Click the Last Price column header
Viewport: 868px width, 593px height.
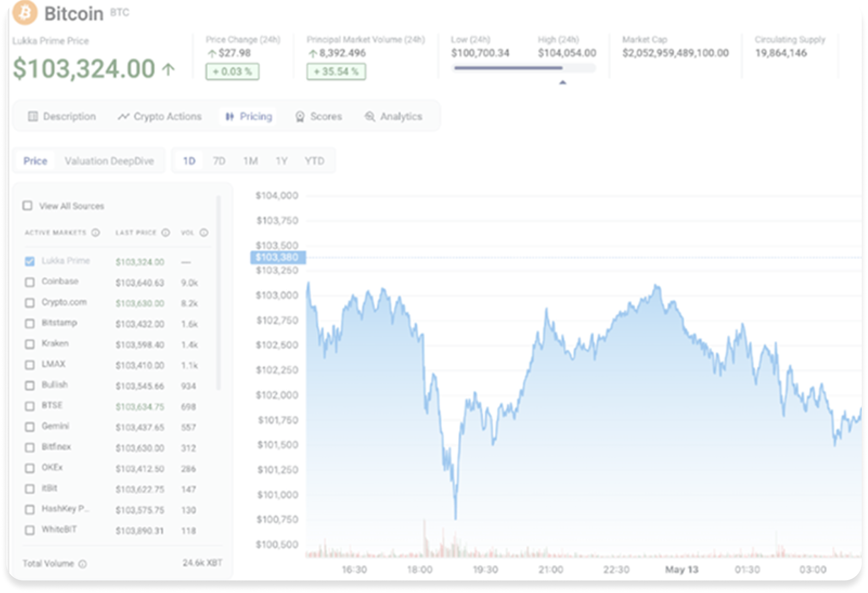(x=136, y=232)
